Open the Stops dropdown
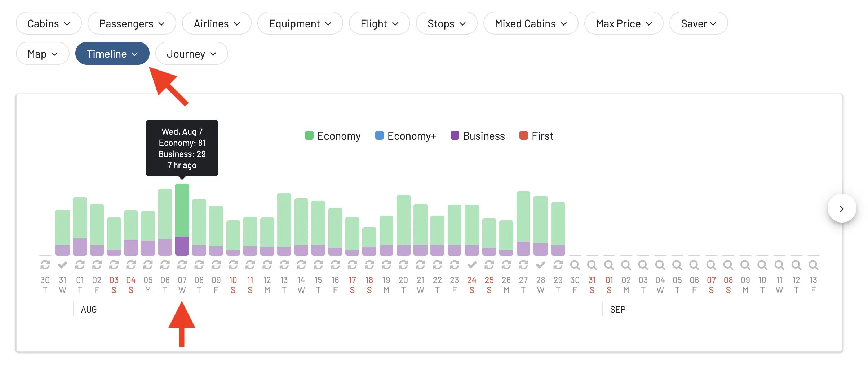This screenshot has height=373, width=868. 447,23
